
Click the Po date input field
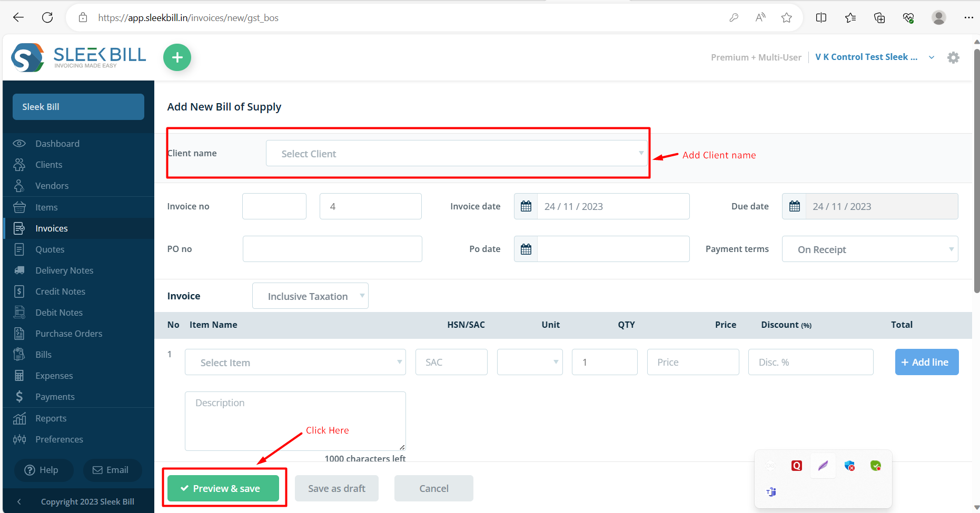pos(613,249)
